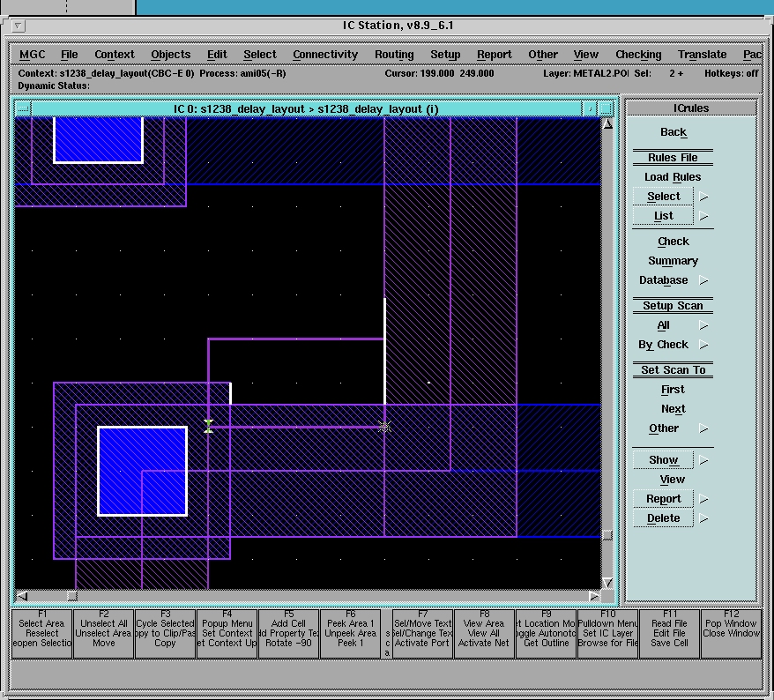Open the Report submenu arrow in ICrules
Screen dimensions: 774x700
pyautogui.click(x=703, y=499)
